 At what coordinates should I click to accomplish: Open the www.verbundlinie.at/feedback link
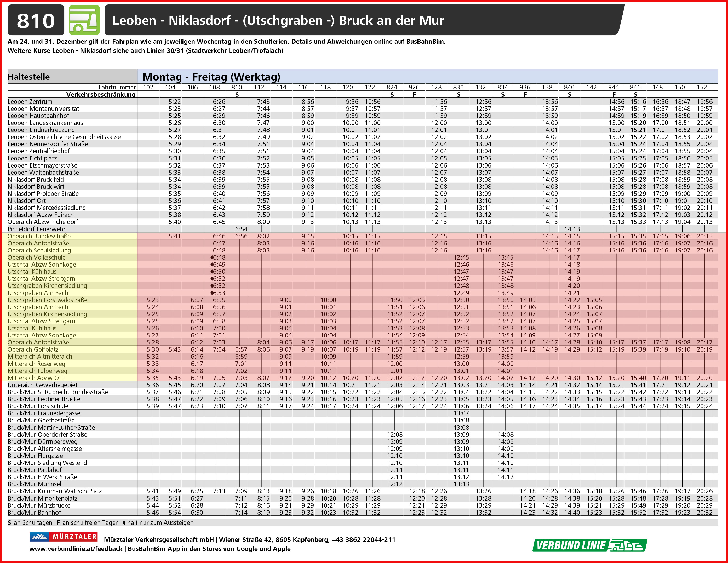tap(76, 549)
